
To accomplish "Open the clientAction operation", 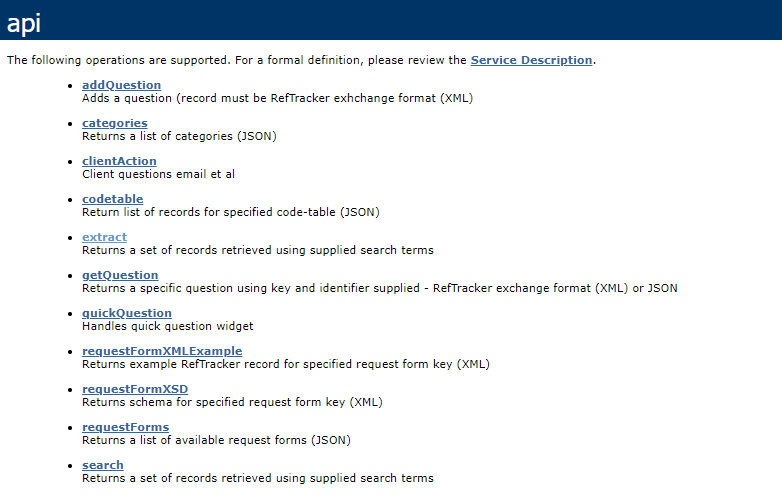I will click(x=119, y=161).
